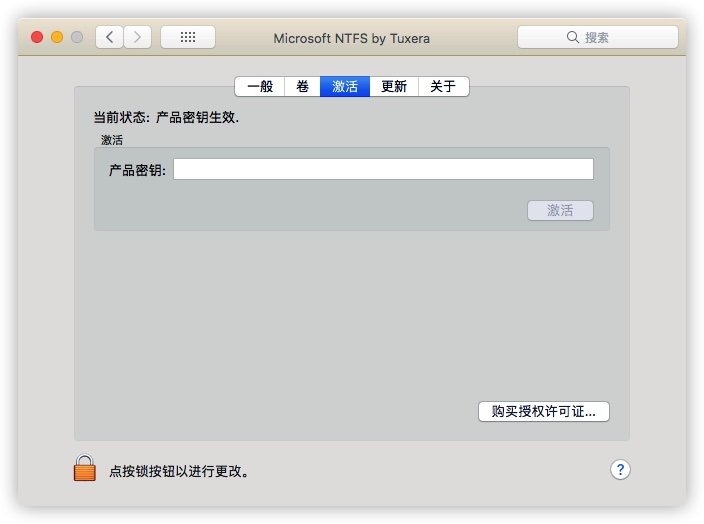
Task: Show all preferences grid icon
Action: tap(188, 37)
